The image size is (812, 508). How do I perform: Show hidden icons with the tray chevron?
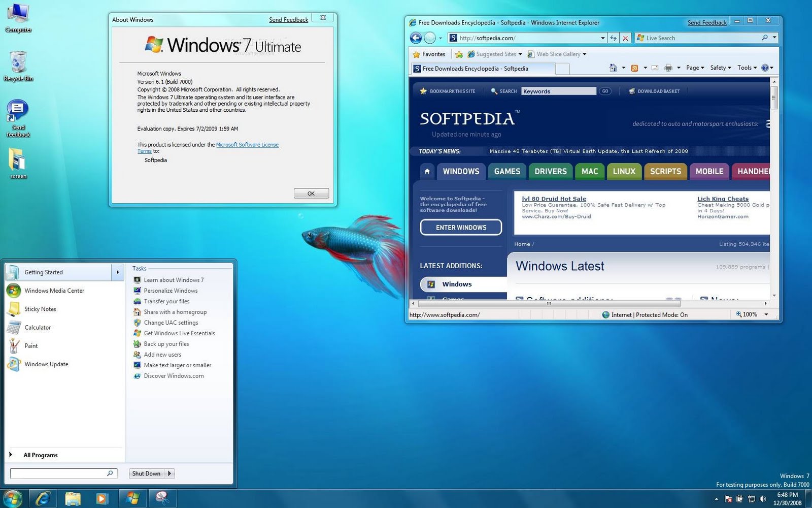716,499
